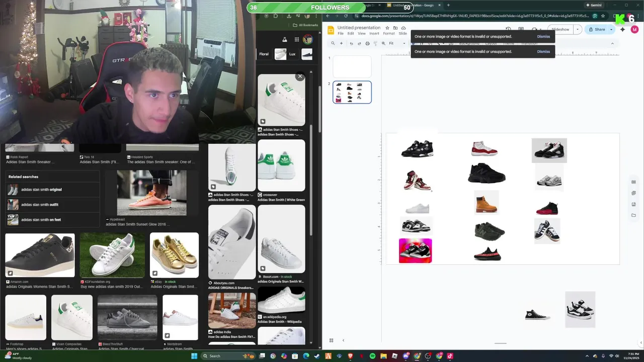Click the redo icon in Slides toolbar
Viewport: 644px width, 362px height.
pos(359,44)
